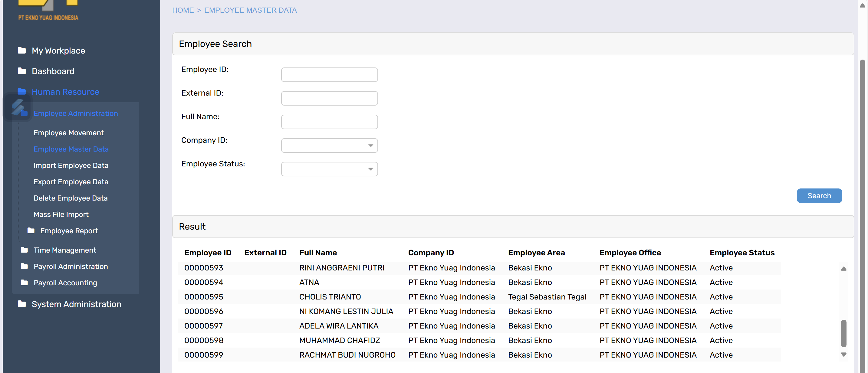868x373 pixels.
Task: Click the Employee Status column header
Action: pyautogui.click(x=742, y=253)
